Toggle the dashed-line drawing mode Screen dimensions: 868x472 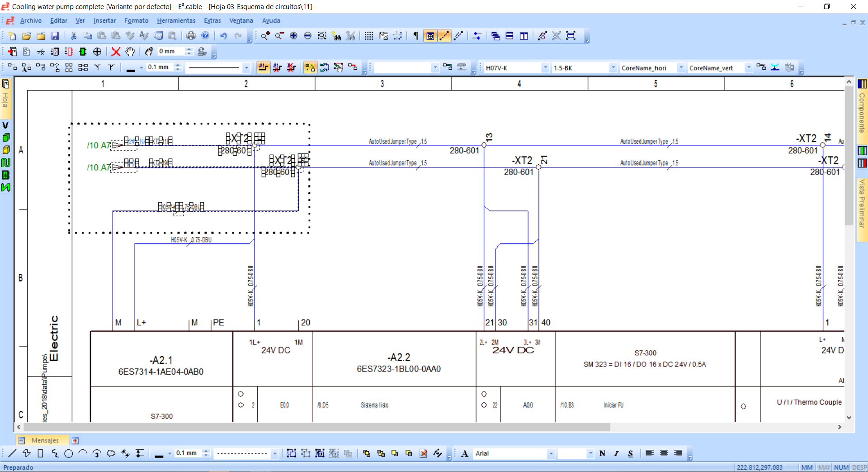point(458,36)
